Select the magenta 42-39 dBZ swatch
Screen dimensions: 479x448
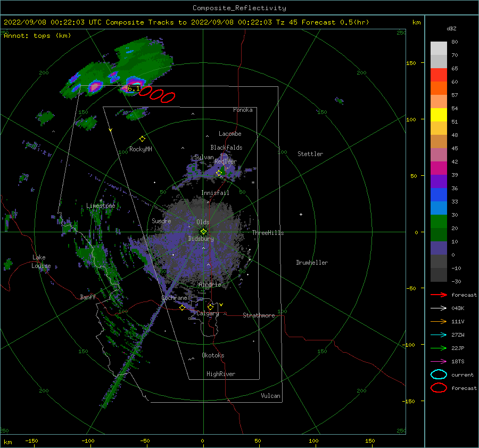click(x=439, y=168)
